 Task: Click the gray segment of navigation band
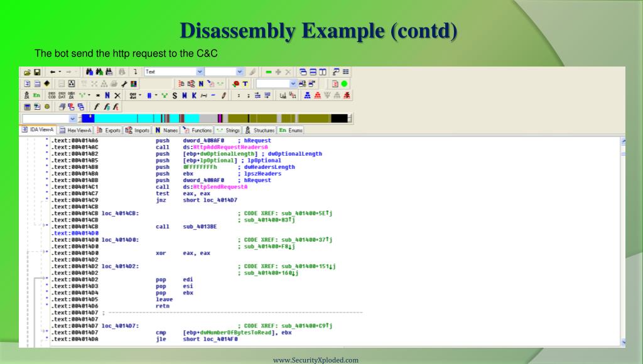(x=209, y=119)
